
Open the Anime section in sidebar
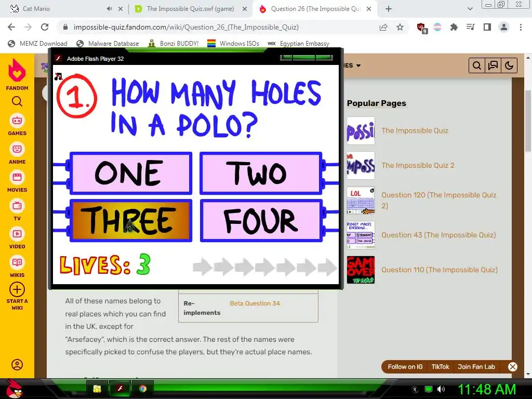point(17,154)
